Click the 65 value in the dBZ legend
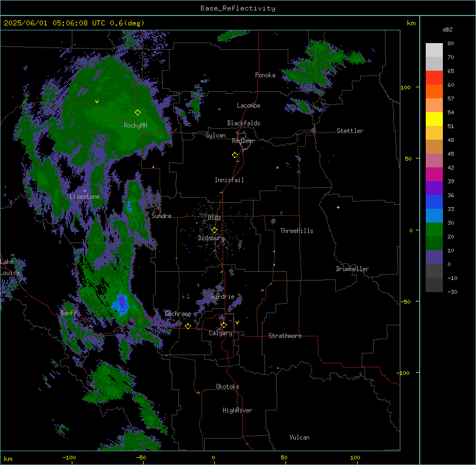The height and width of the screenshot is (465, 476). tap(451, 71)
